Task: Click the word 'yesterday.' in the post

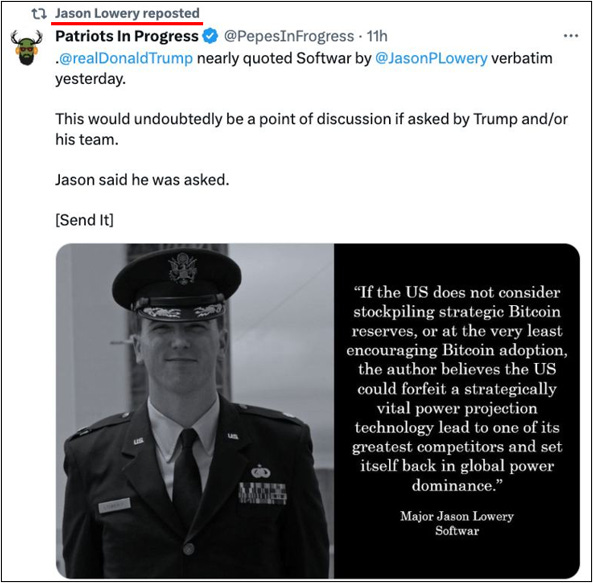Action: (90, 79)
